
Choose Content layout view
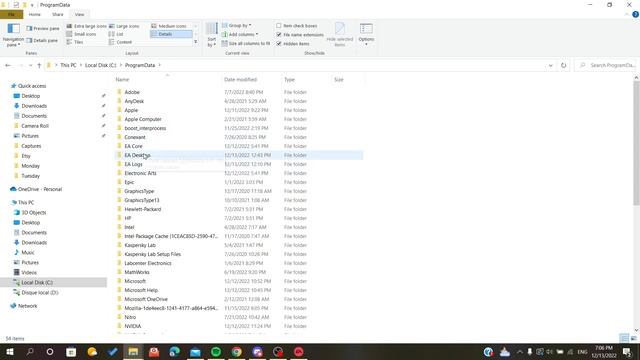pyautogui.click(x=120, y=42)
